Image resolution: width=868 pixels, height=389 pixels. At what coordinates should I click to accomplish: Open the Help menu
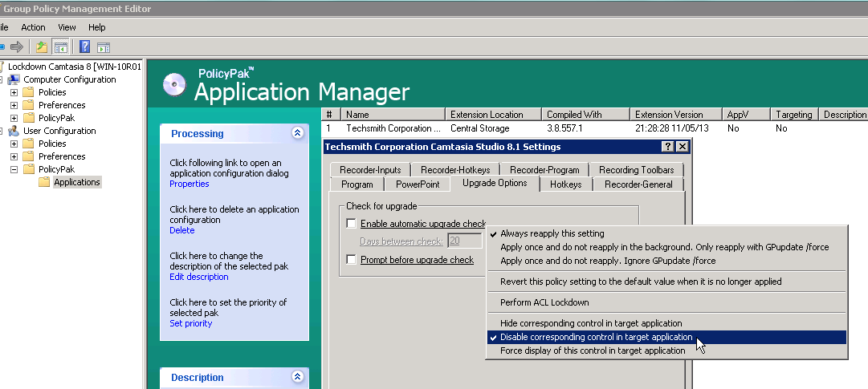[97, 27]
